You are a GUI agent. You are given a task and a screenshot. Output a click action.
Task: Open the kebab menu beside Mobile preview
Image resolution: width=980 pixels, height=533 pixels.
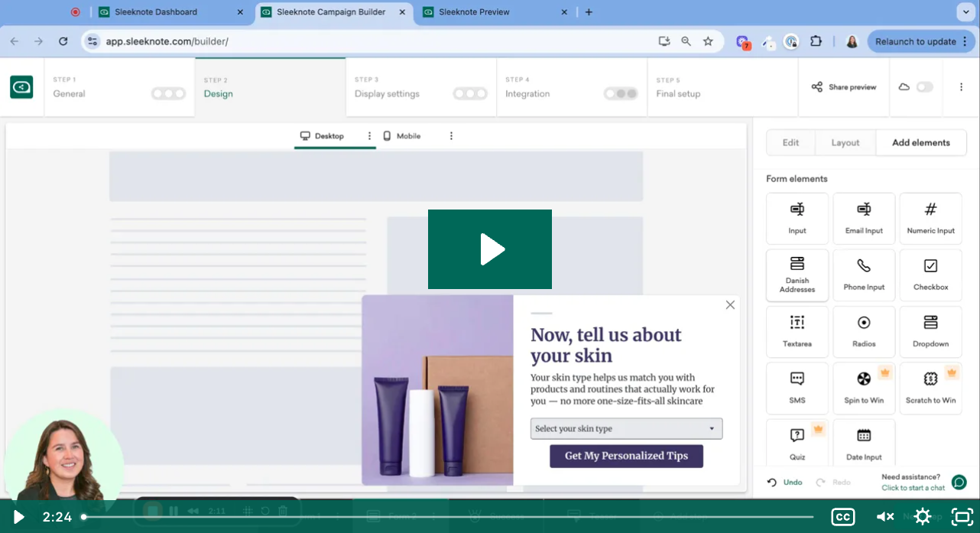point(451,135)
